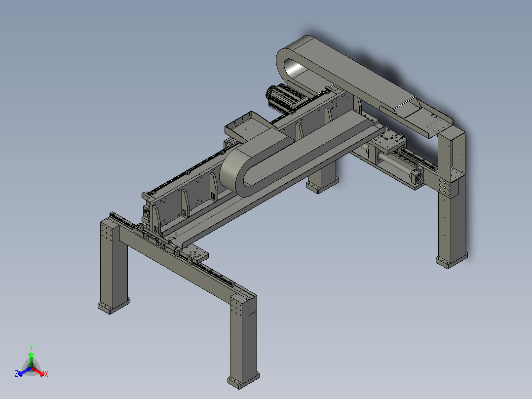Select the short rear center support leg

coord(322,178)
